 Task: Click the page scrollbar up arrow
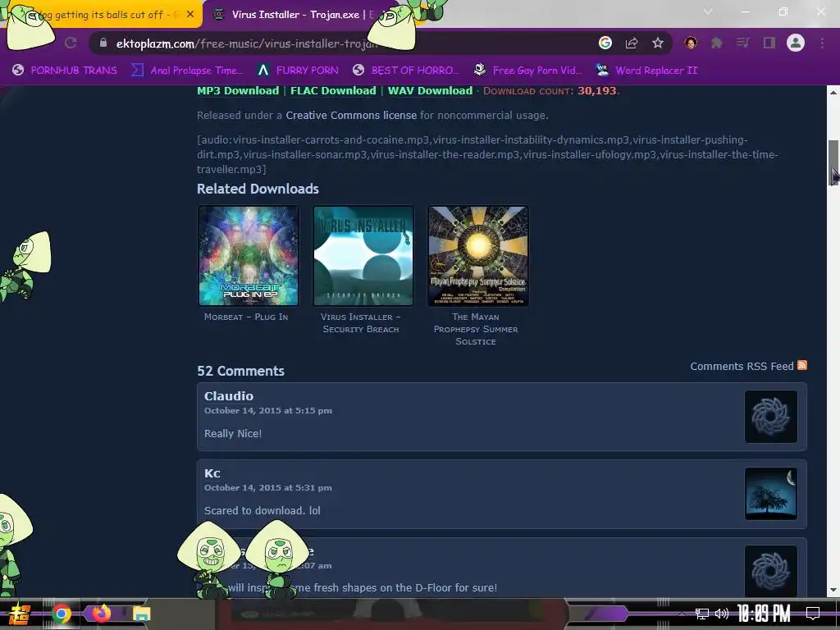(833, 92)
